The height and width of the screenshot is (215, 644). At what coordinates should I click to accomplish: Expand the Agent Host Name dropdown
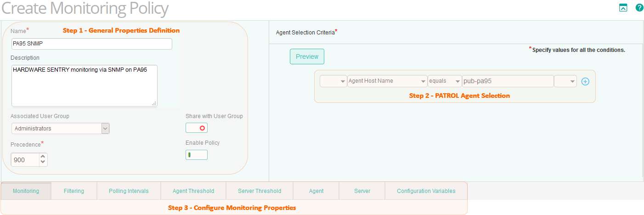387,81
